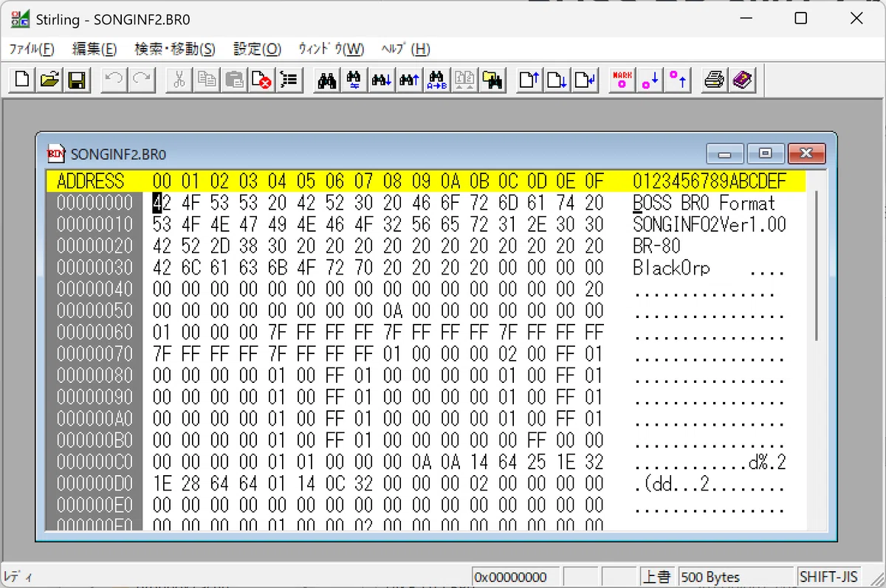This screenshot has height=588, width=886.
Task: Click the '.(dd...2' decoded text in row 000000D0
Action: tap(671, 484)
